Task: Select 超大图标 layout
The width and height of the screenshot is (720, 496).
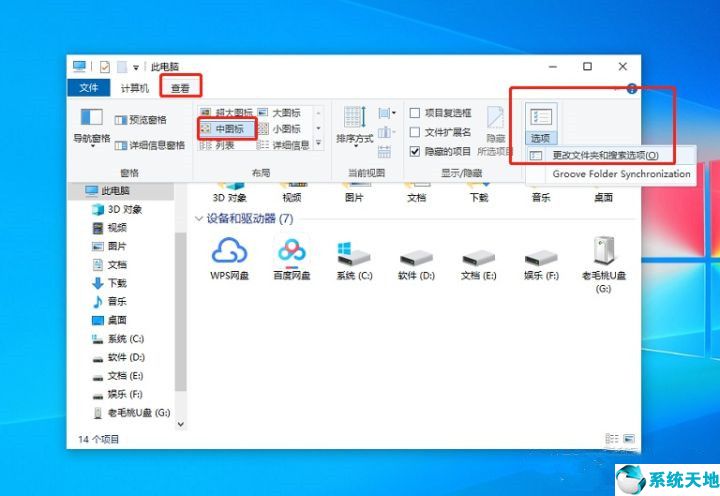Action: tap(227, 112)
